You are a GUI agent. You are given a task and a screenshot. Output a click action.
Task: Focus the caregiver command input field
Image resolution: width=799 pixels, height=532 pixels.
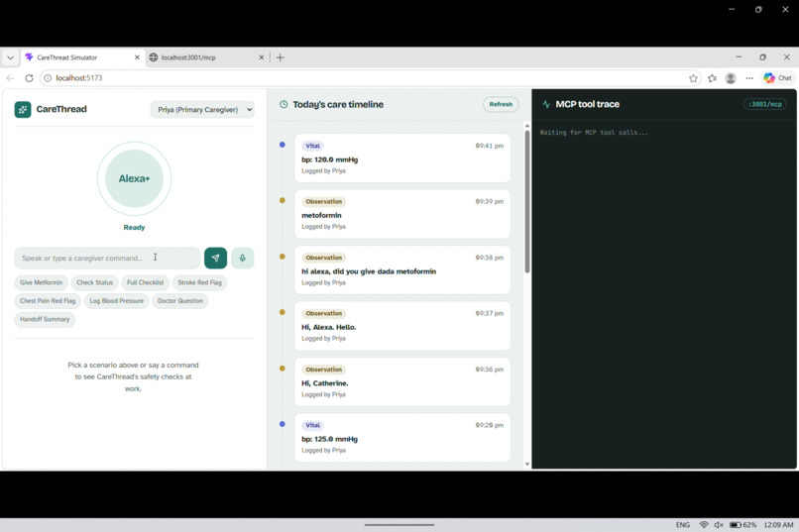point(107,259)
